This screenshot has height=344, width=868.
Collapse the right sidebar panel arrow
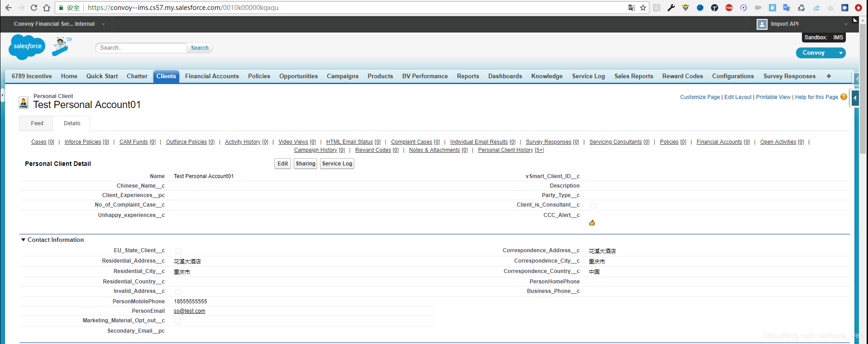855,98
